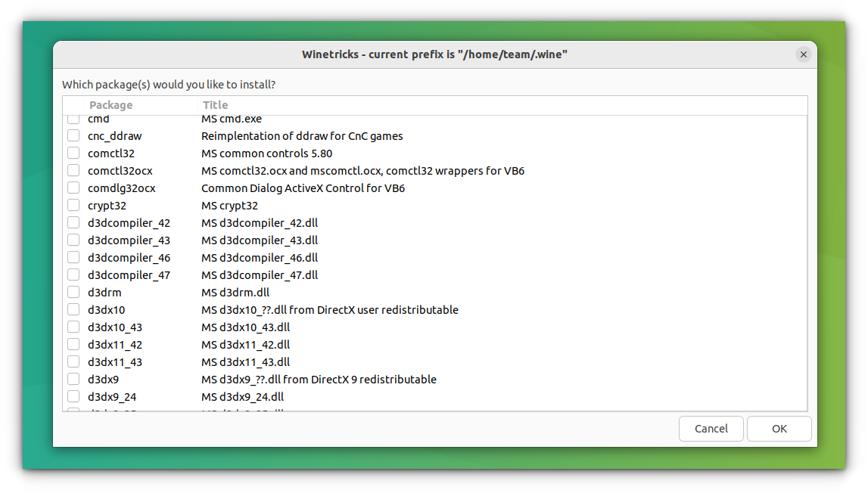Select the d3dcompiler_47 package
The height and width of the screenshot is (493, 868).
[73, 274]
